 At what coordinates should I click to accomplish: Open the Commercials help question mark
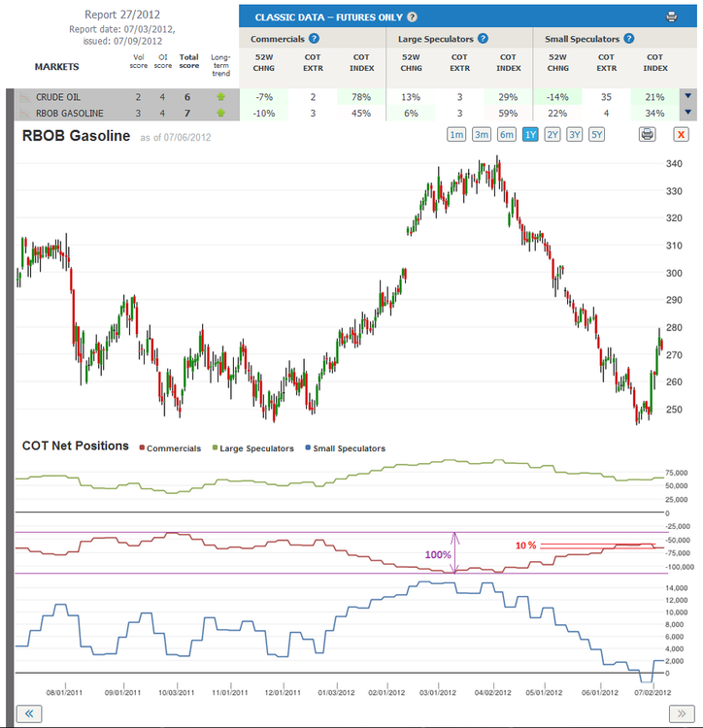pyautogui.click(x=314, y=39)
